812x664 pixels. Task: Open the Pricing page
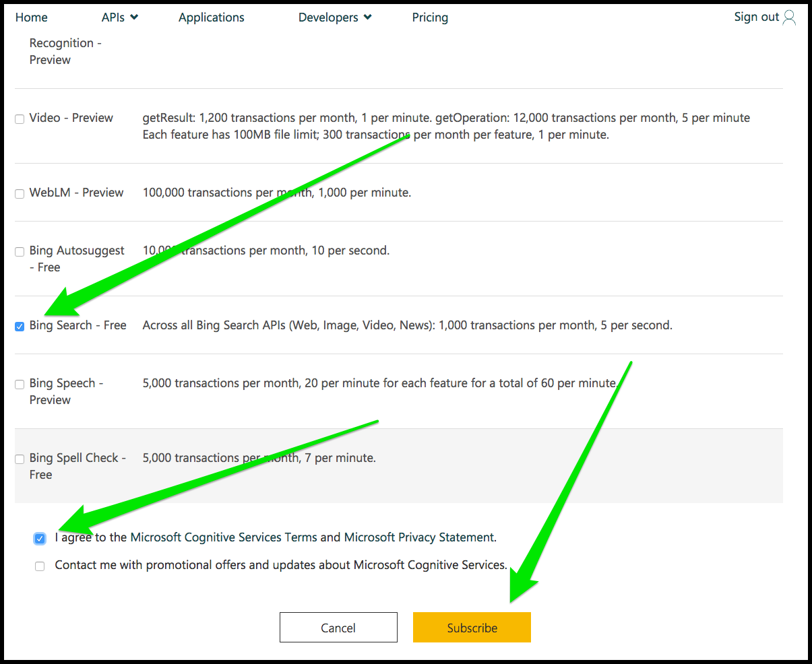[x=430, y=18]
